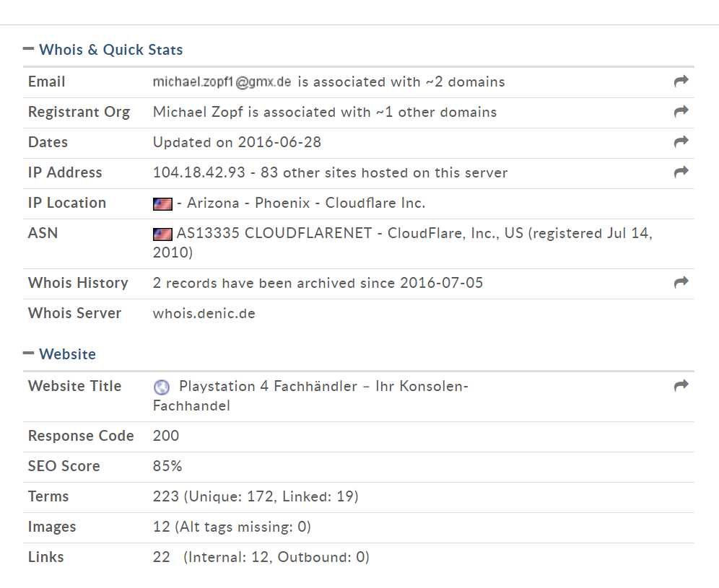Click the arrow icon beside Registrant Org

click(x=681, y=111)
